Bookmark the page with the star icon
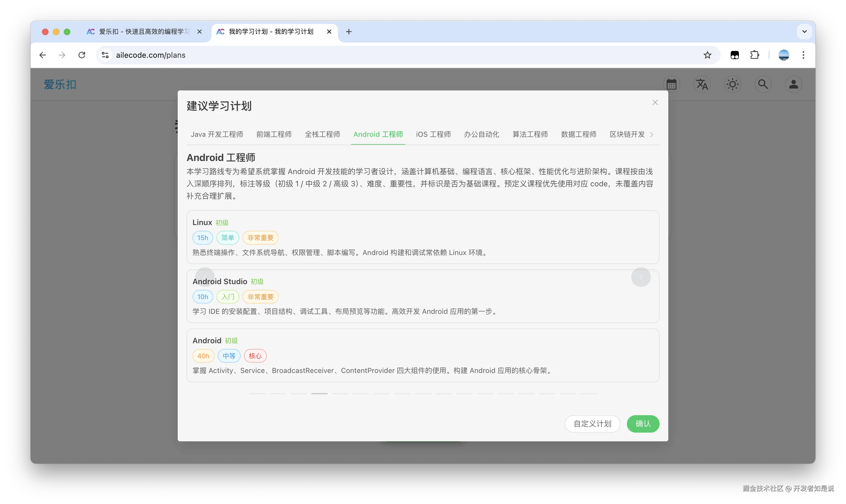The image size is (846, 504). click(707, 55)
